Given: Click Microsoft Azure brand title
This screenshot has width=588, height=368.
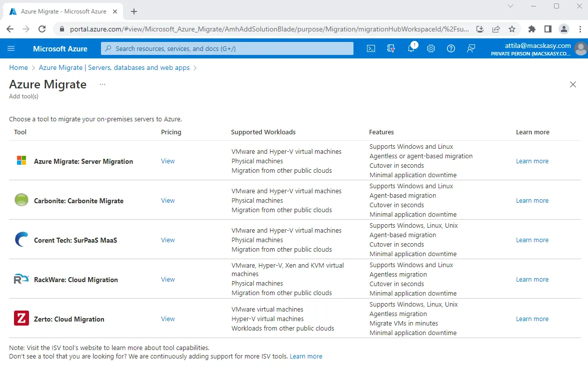Looking at the screenshot, I should [60, 48].
